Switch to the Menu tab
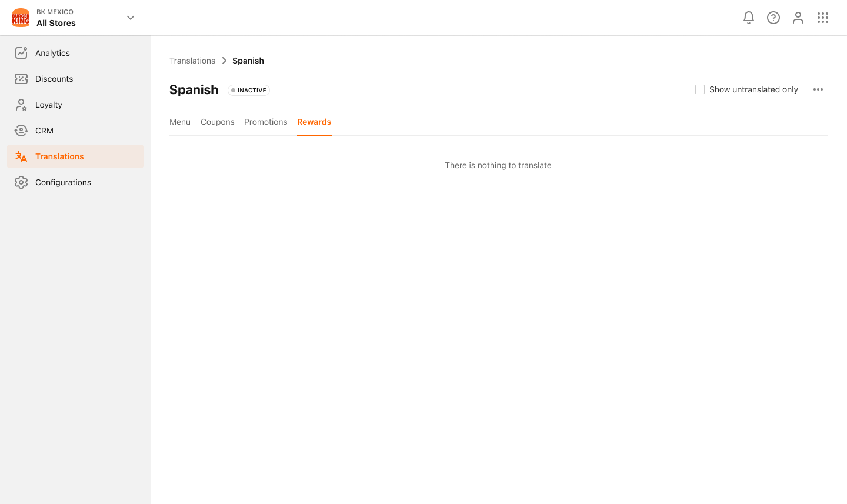This screenshot has width=847, height=504. tap(180, 122)
